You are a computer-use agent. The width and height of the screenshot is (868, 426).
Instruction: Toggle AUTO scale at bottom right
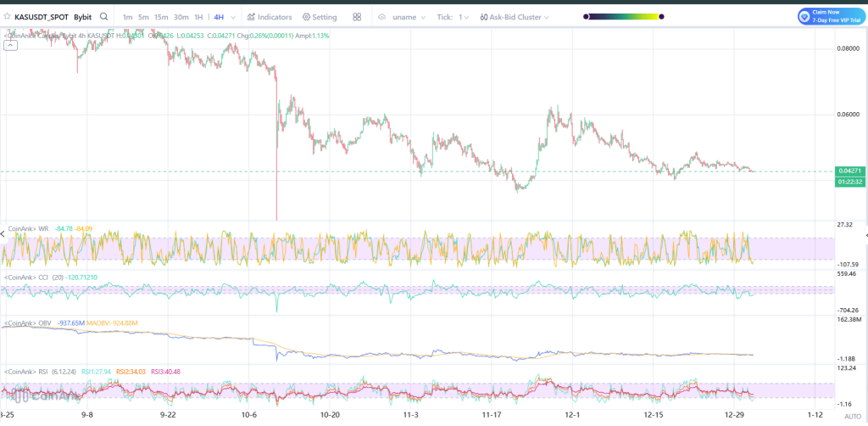[x=852, y=417]
